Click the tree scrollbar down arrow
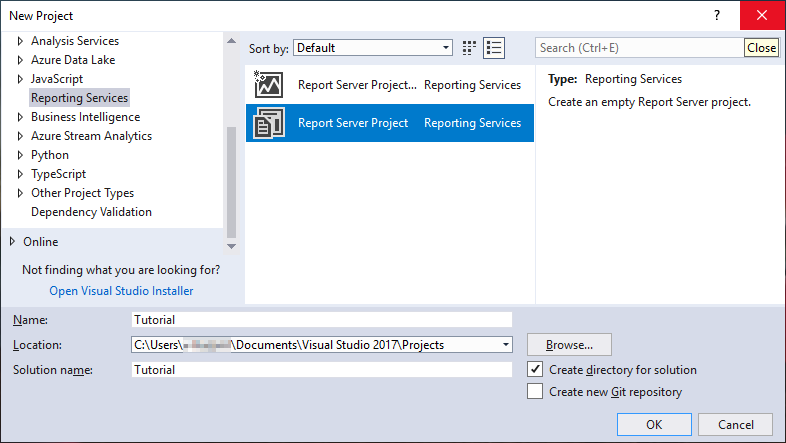This screenshot has width=786, height=443. (x=231, y=246)
